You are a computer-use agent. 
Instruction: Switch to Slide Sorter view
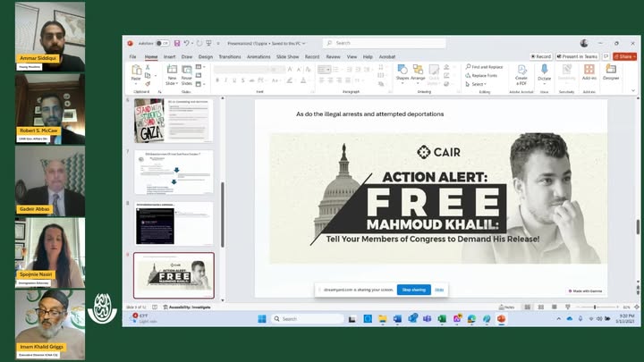click(541, 307)
